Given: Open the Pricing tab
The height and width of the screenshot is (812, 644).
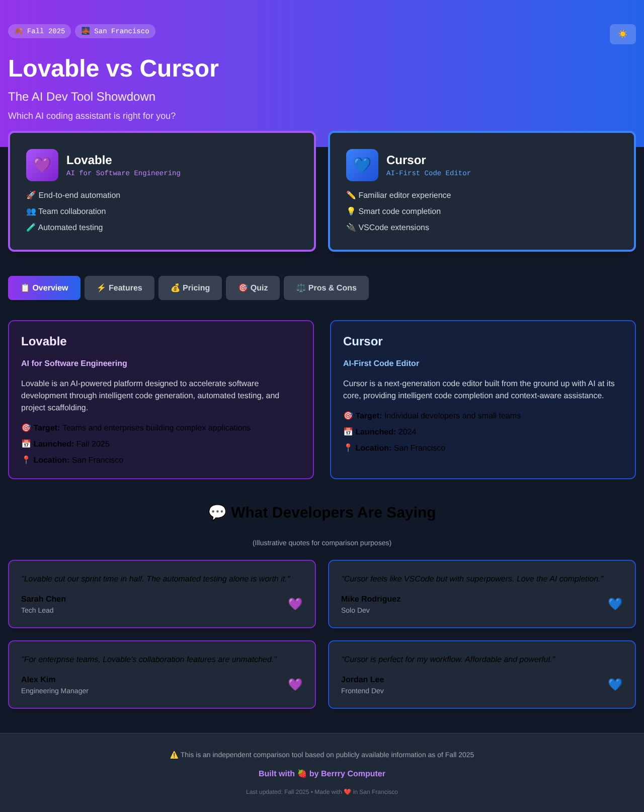Looking at the screenshot, I should tap(190, 288).
